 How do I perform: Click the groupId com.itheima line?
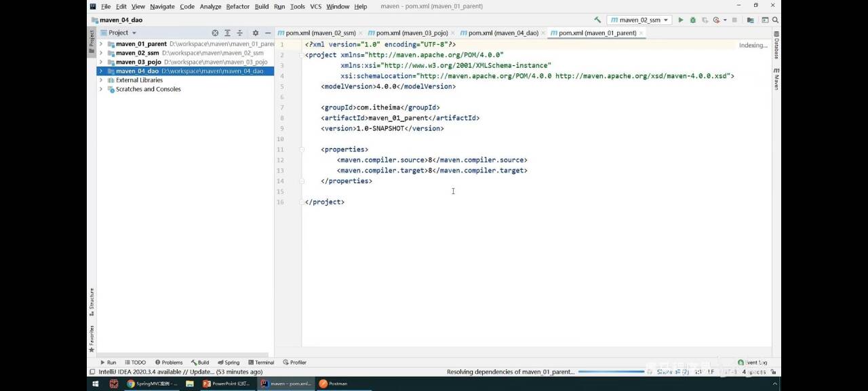tap(380, 107)
